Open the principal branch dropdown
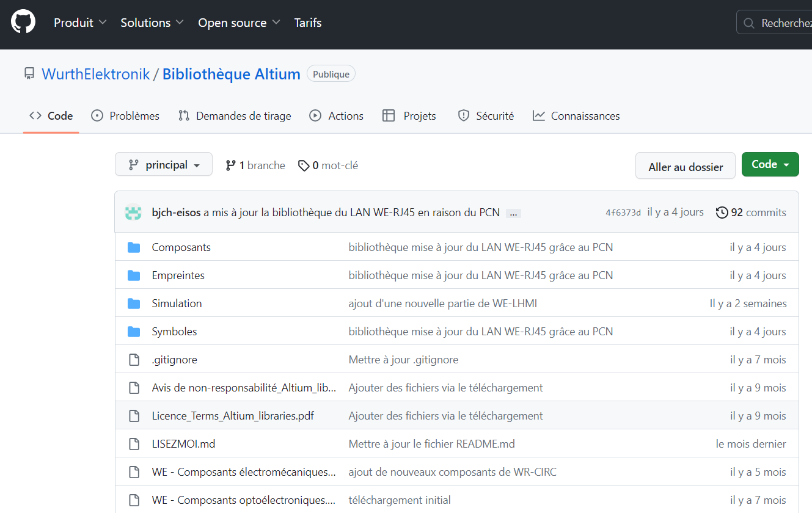Image resolution: width=812 pixels, height=513 pixels. [x=164, y=165]
